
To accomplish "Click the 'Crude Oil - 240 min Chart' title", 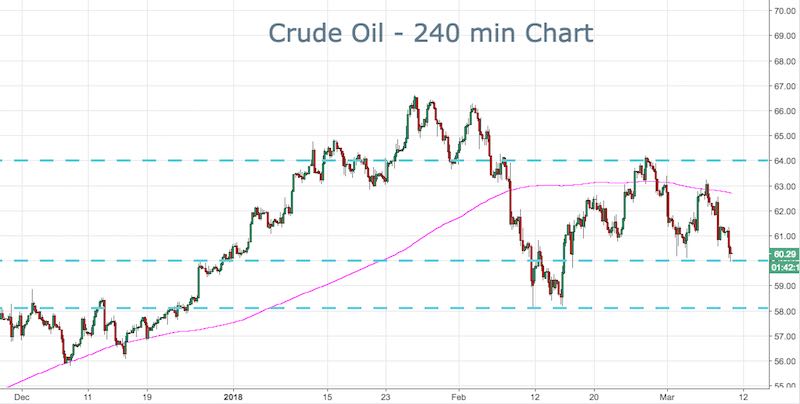I will (431, 33).
